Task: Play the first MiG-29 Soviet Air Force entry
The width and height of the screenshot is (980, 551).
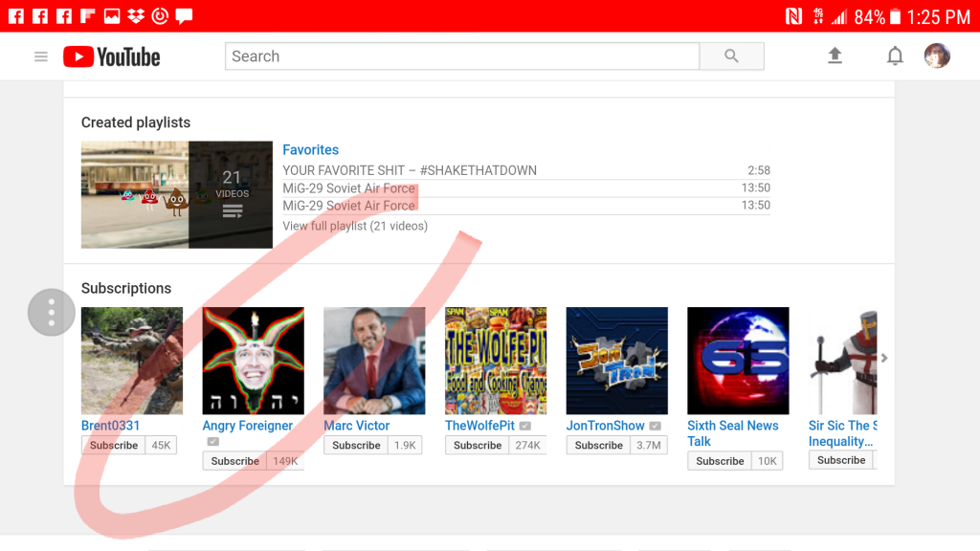Action: 348,188
